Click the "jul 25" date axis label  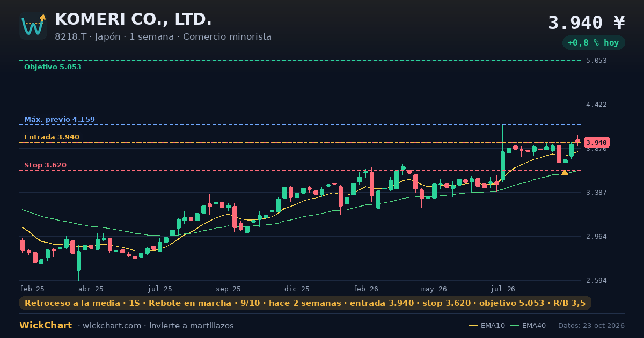point(160,289)
